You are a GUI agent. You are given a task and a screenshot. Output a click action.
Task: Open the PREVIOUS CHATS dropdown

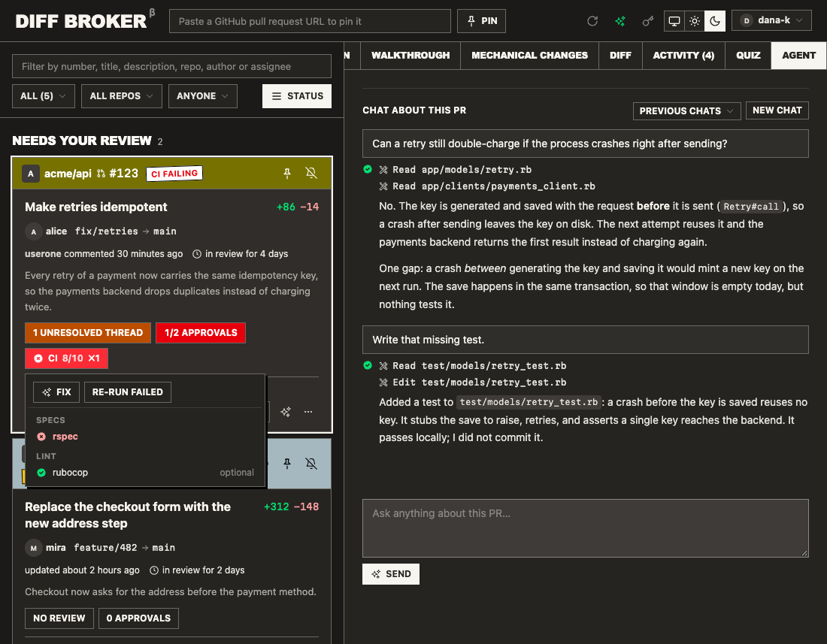[686, 110]
